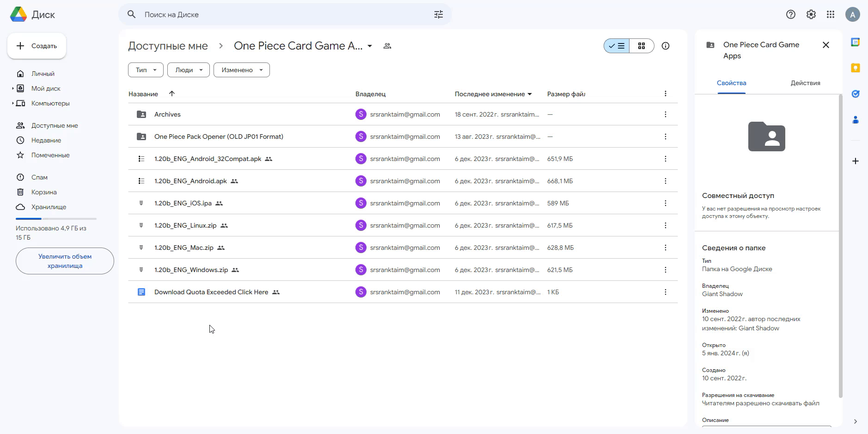Switch to list layout view

coord(617,46)
